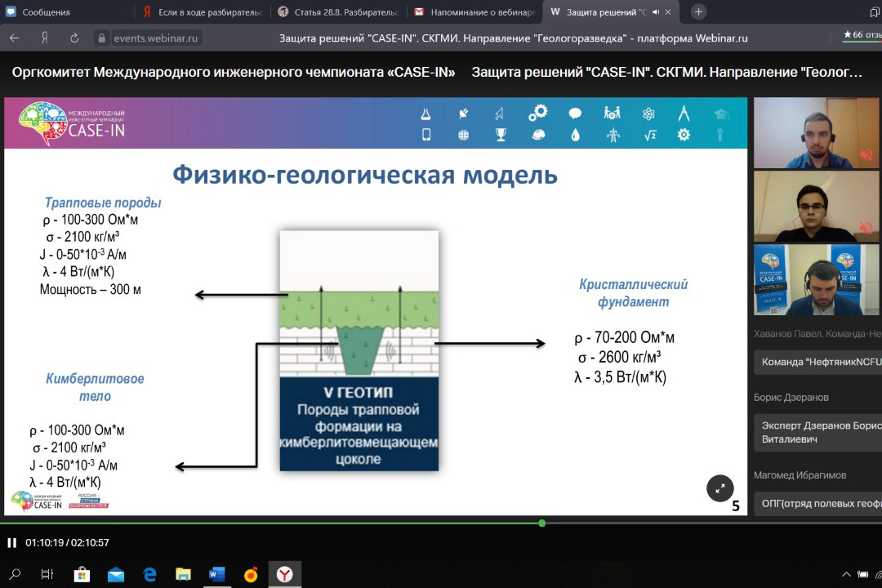This screenshot has width=882, height=588.
Task: Open Windows search from the taskbar
Action: tap(15, 574)
